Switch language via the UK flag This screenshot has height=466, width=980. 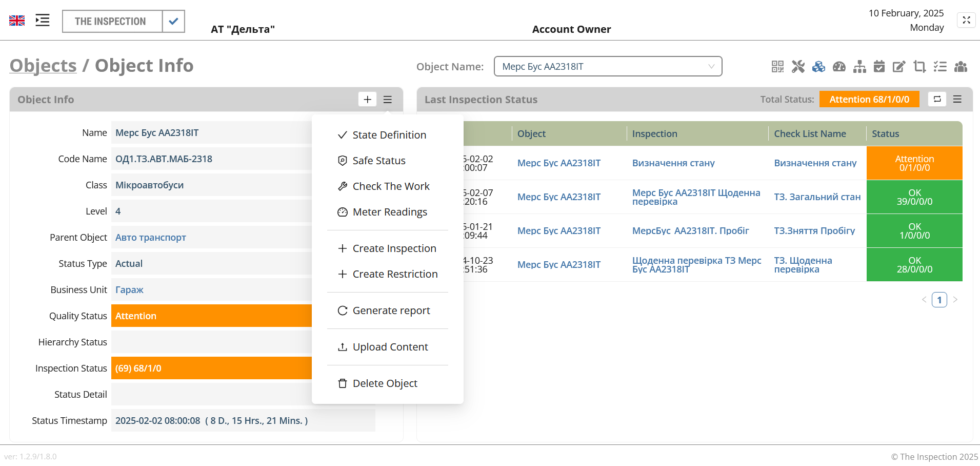pos(17,21)
